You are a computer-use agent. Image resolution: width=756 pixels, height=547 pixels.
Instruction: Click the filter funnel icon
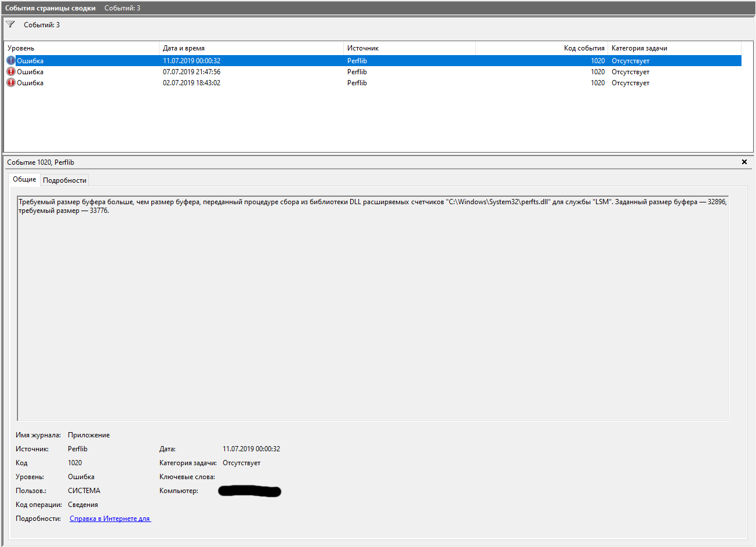pos(10,24)
